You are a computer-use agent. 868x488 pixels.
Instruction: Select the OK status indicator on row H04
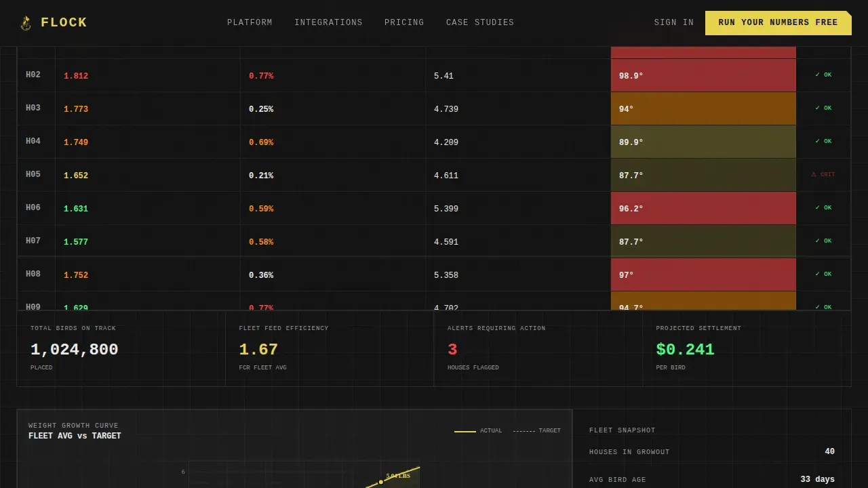click(823, 142)
